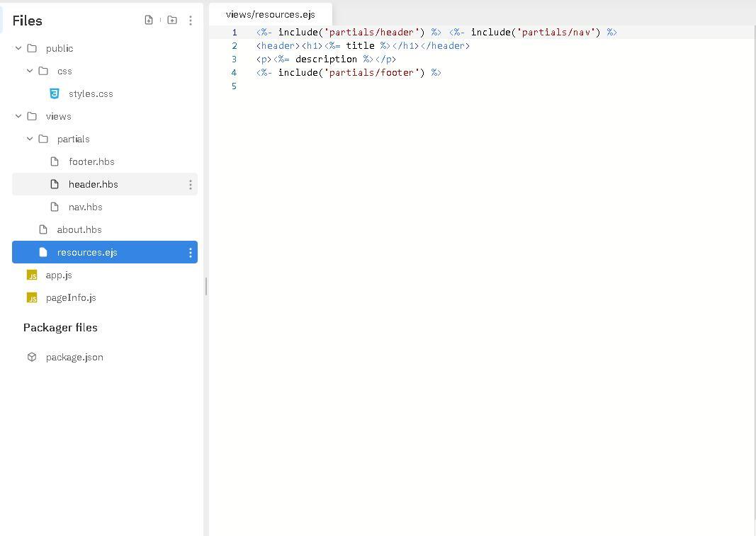This screenshot has width=756, height=536.
Task: Open the resources.ejs three-dot options menu
Action: point(191,253)
